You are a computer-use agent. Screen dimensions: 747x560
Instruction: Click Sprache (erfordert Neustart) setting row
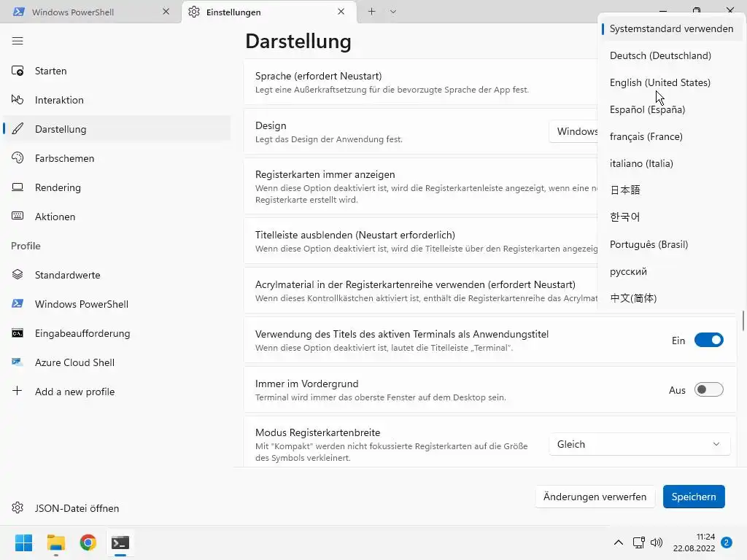pos(421,82)
